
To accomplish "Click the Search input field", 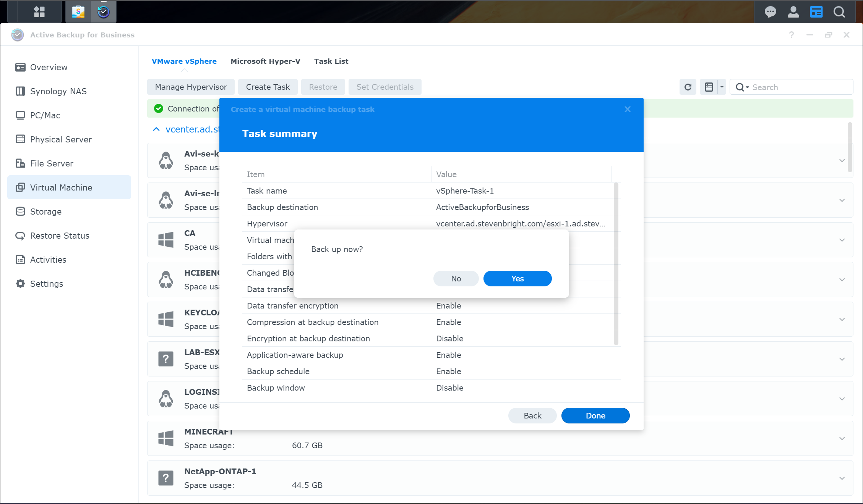I will click(799, 87).
